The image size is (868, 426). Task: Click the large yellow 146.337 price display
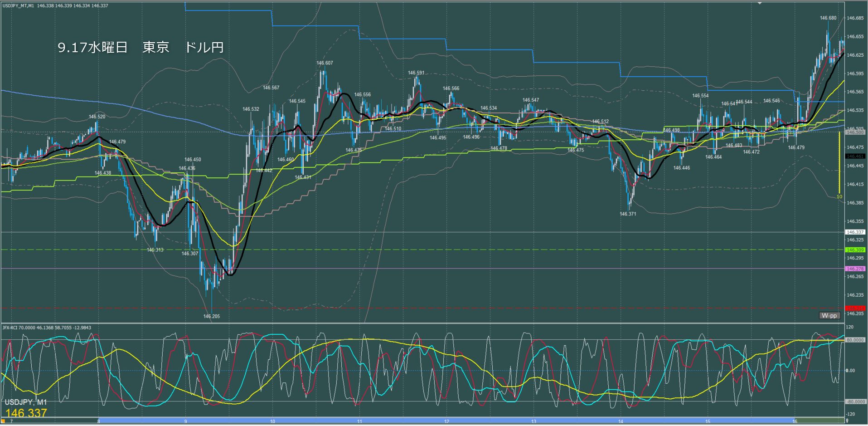26,413
